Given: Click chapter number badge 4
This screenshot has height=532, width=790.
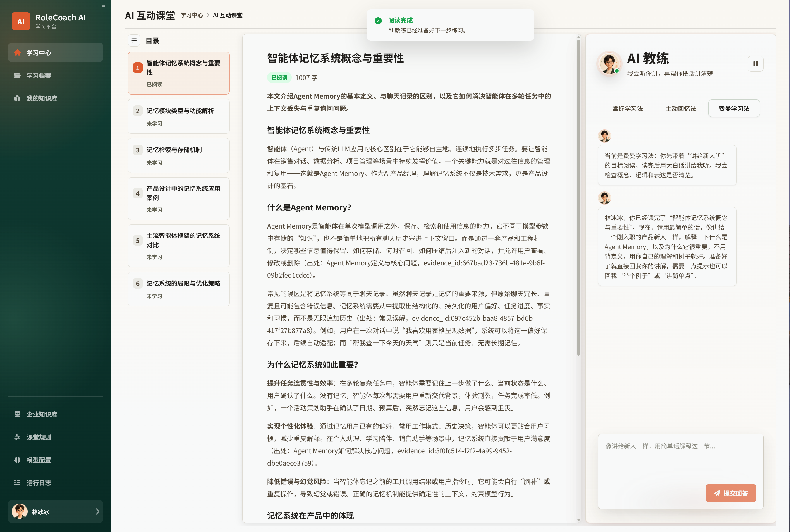Looking at the screenshot, I should (x=138, y=193).
